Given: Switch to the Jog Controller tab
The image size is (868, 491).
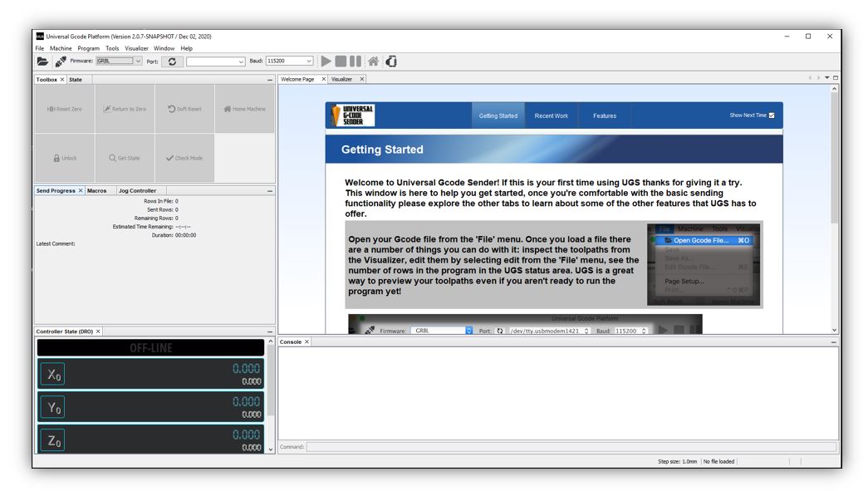Looking at the screenshot, I should 137,191.
